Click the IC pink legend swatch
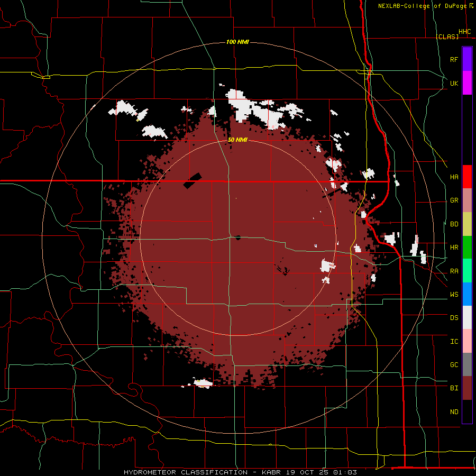This screenshot has height=476, width=476. (x=467, y=341)
